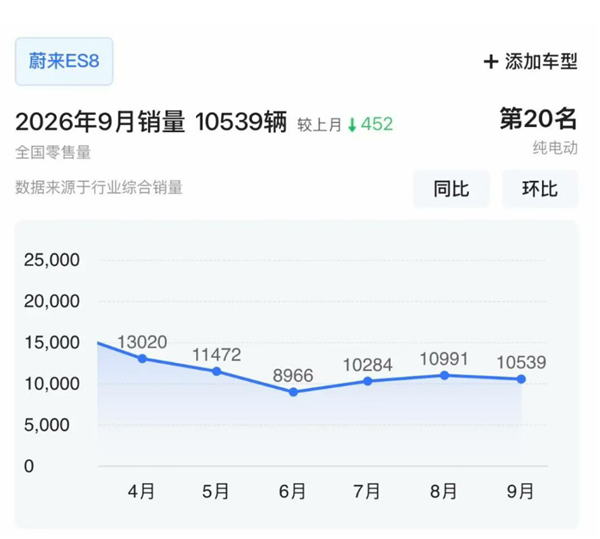Tap the 添加车型 add-model button
The image size is (600, 539).
(x=530, y=61)
